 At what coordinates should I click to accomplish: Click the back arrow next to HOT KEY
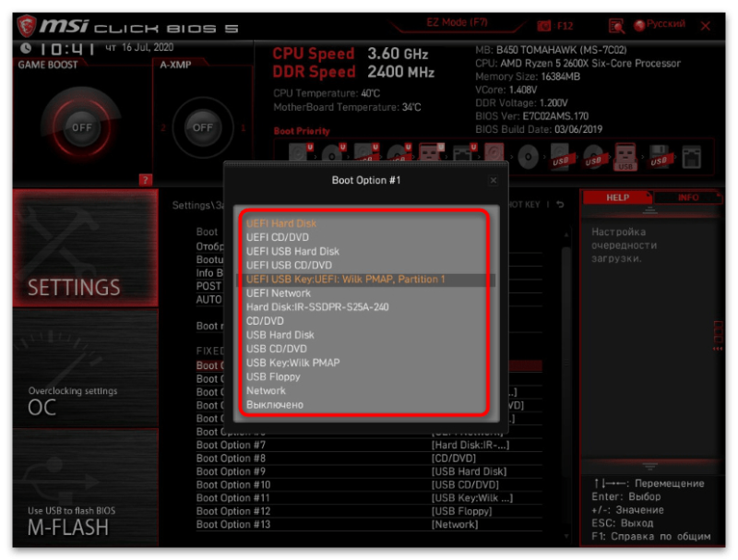click(x=560, y=204)
